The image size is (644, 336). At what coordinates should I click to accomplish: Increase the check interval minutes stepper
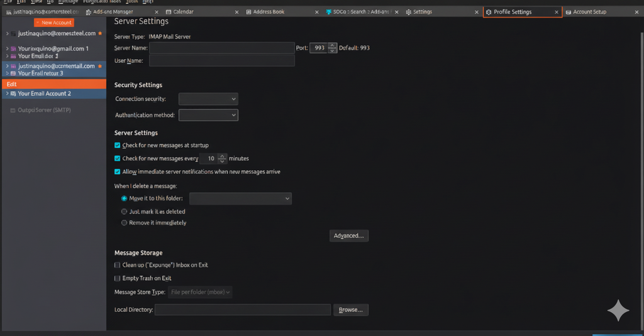[221, 156]
